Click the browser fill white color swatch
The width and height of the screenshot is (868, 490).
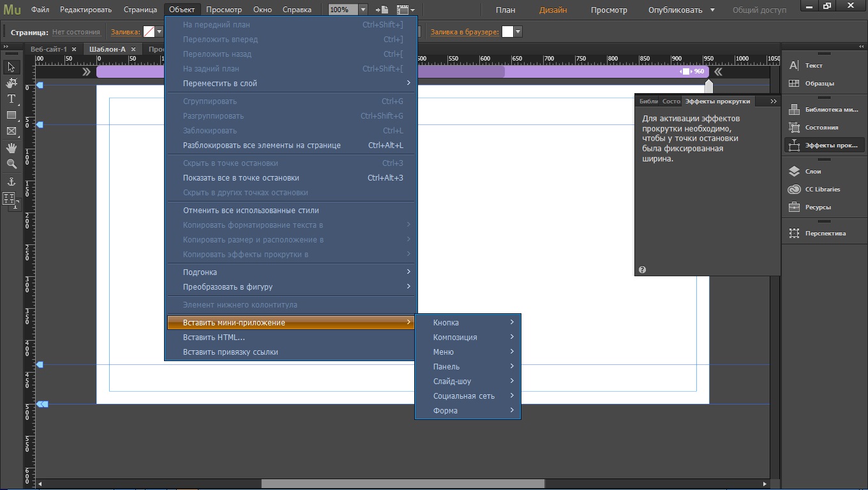507,32
